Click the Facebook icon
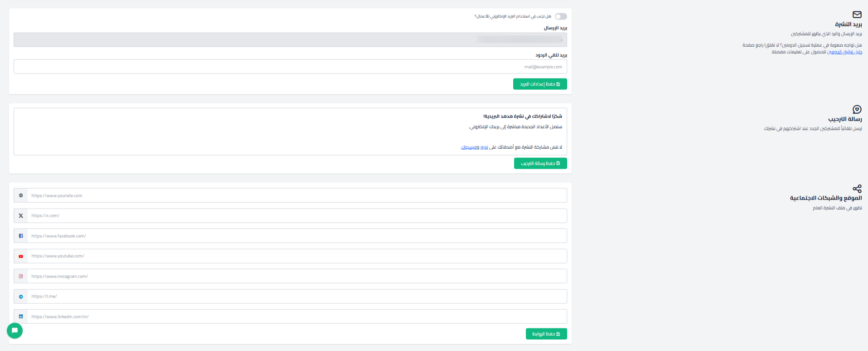Viewport: 868px width, 351px height. coord(21,236)
